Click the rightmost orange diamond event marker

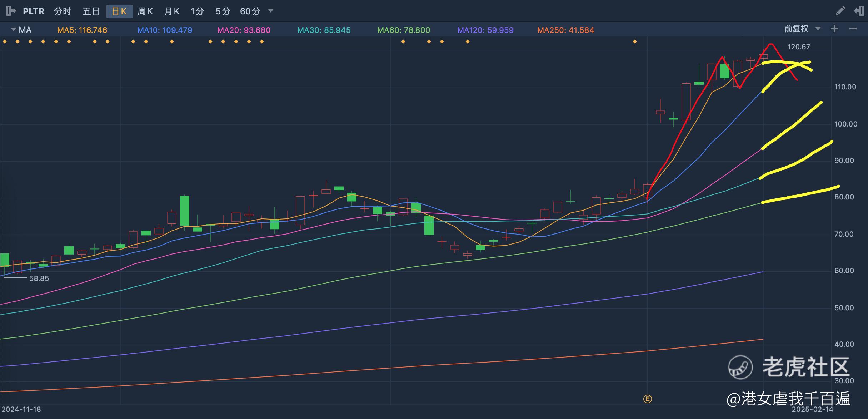pyautogui.click(x=635, y=42)
